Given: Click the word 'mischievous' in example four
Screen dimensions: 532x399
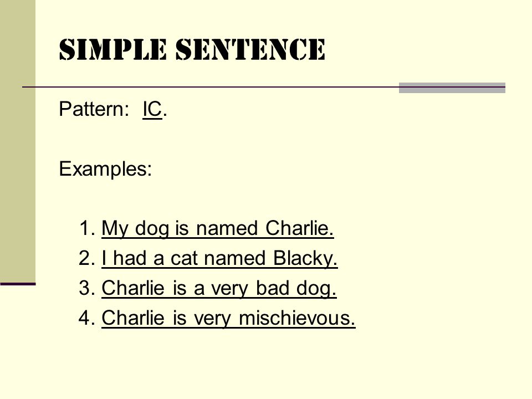Looking at the screenshot, I should pos(297,318).
